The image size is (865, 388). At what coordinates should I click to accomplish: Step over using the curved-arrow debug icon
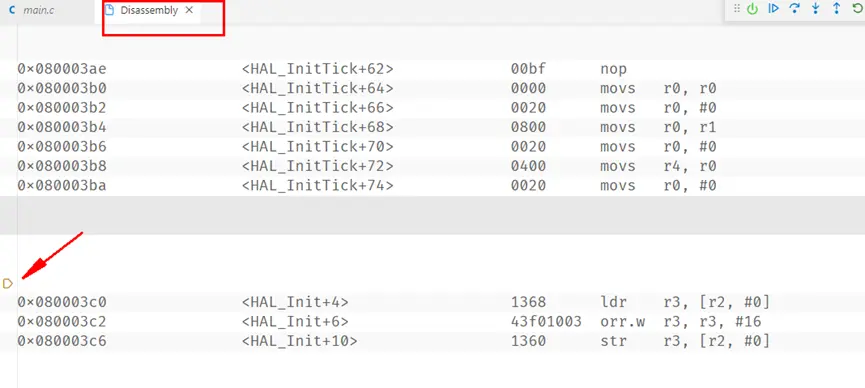[x=794, y=8]
